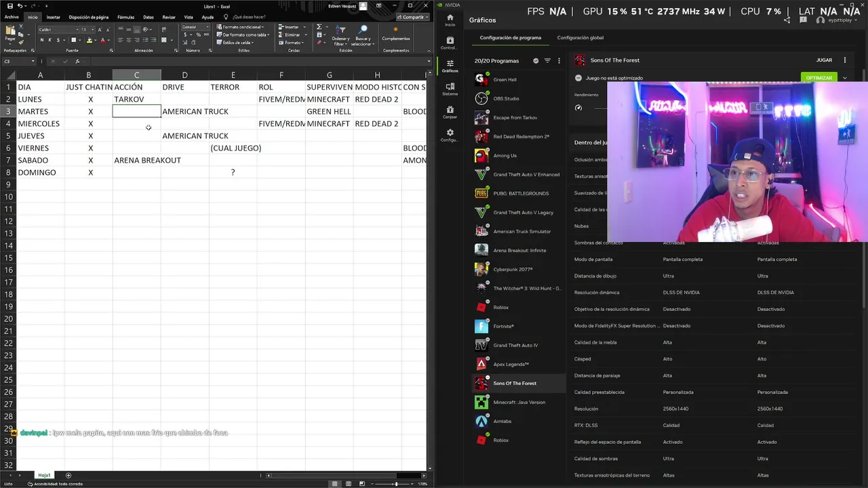Toggle bold with the N button
The width and height of the screenshot is (868, 488).
click(41, 40)
